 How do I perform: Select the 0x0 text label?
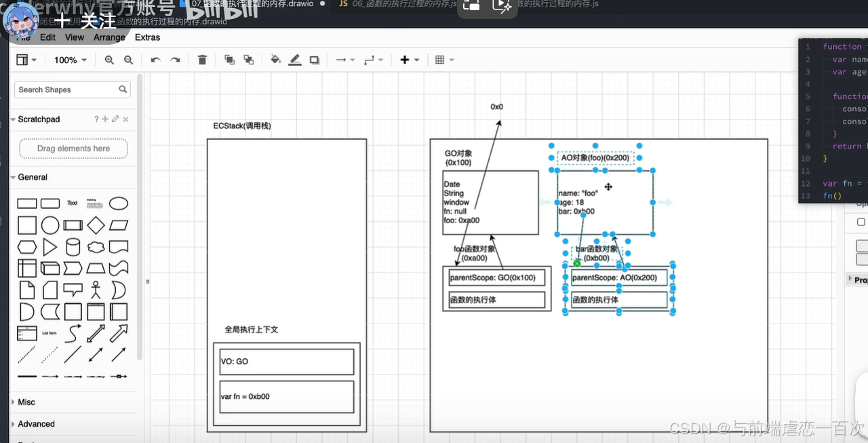pos(497,107)
